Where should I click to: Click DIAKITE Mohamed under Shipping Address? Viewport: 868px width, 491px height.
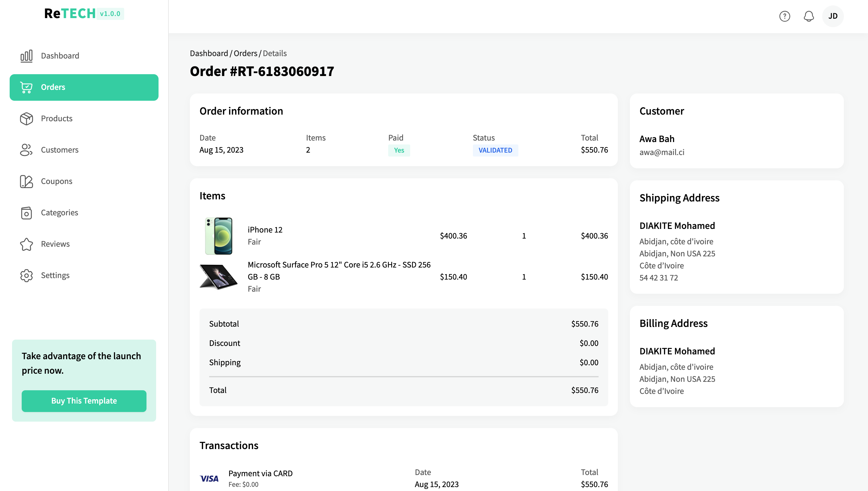(x=677, y=226)
